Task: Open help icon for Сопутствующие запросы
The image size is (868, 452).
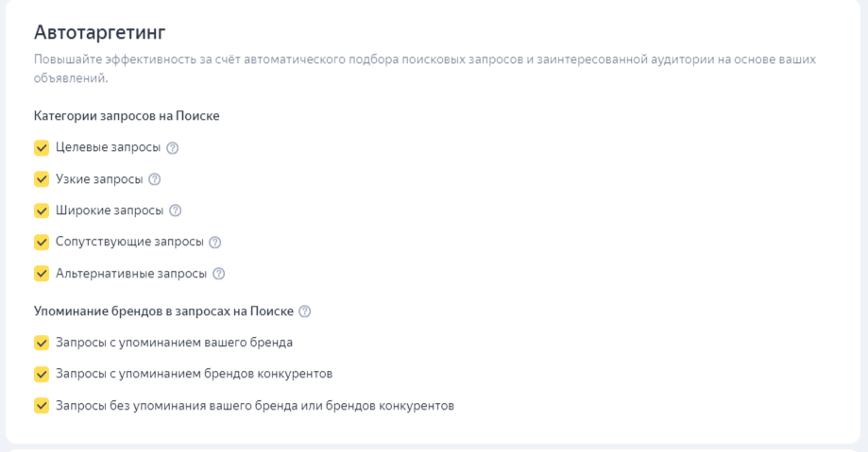Action: pyautogui.click(x=215, y=242)
